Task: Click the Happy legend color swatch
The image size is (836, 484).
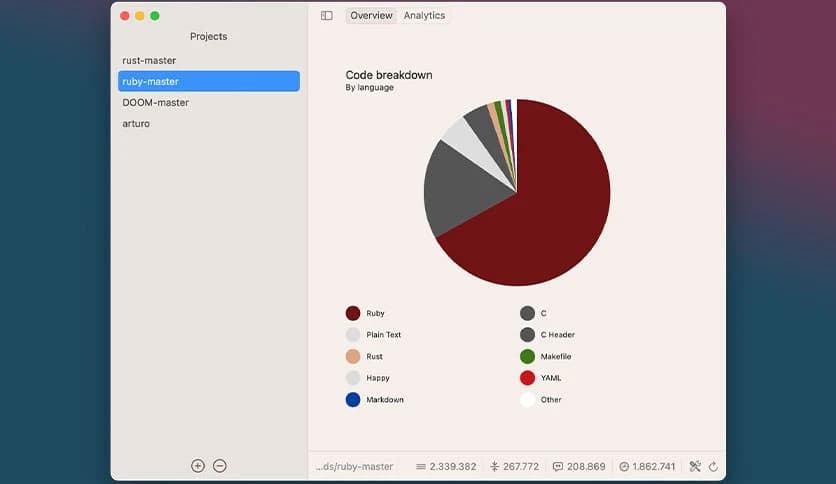Action: pos(353,378)
